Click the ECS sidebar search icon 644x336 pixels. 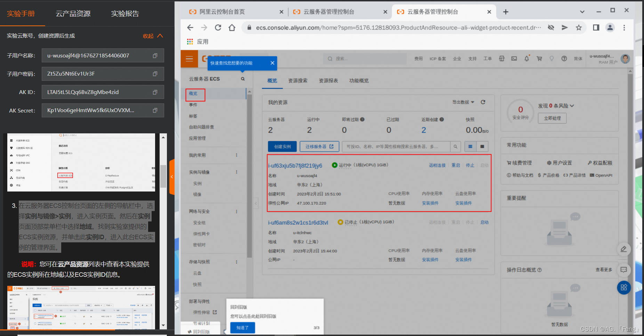[x=243, y=79]
